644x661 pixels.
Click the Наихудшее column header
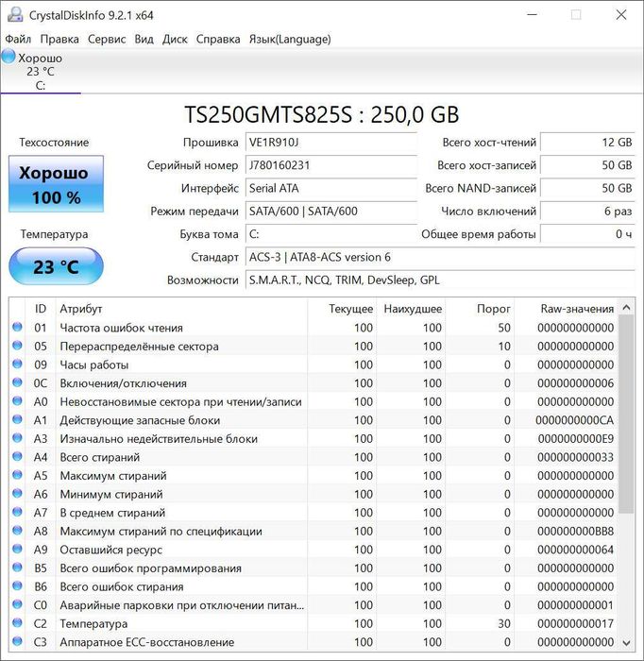point(412,309)
